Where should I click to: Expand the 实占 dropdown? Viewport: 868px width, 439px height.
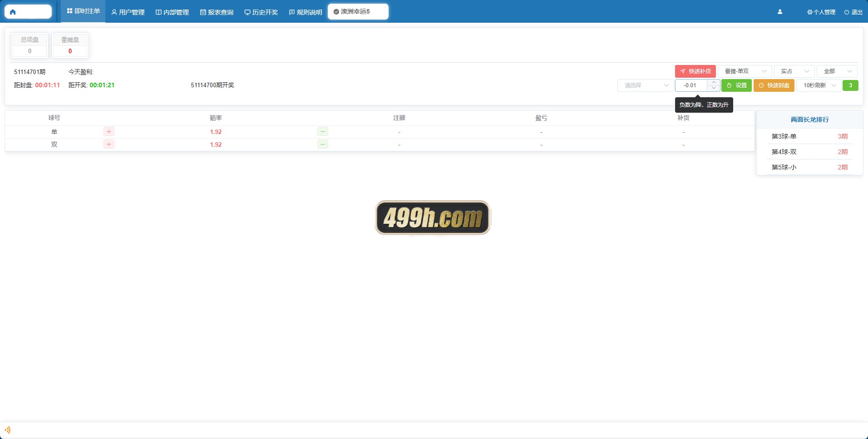[x=794, y=71]
